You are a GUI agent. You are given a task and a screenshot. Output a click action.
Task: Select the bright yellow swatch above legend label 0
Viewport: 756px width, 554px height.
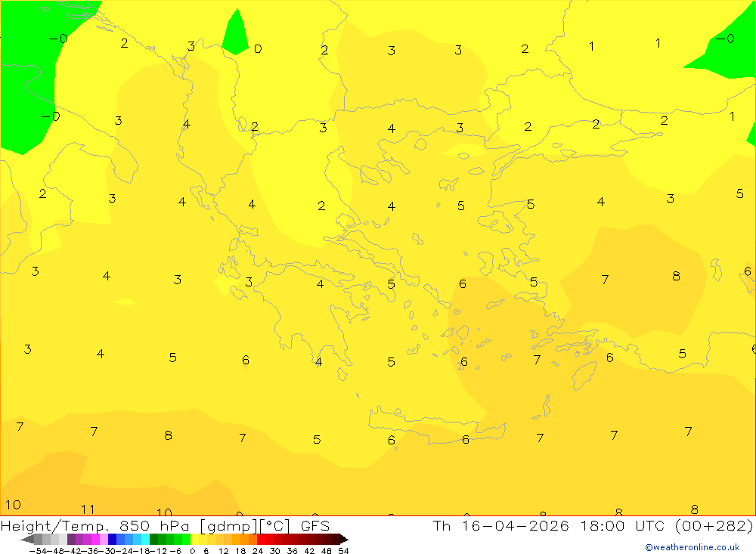(195, 539)
